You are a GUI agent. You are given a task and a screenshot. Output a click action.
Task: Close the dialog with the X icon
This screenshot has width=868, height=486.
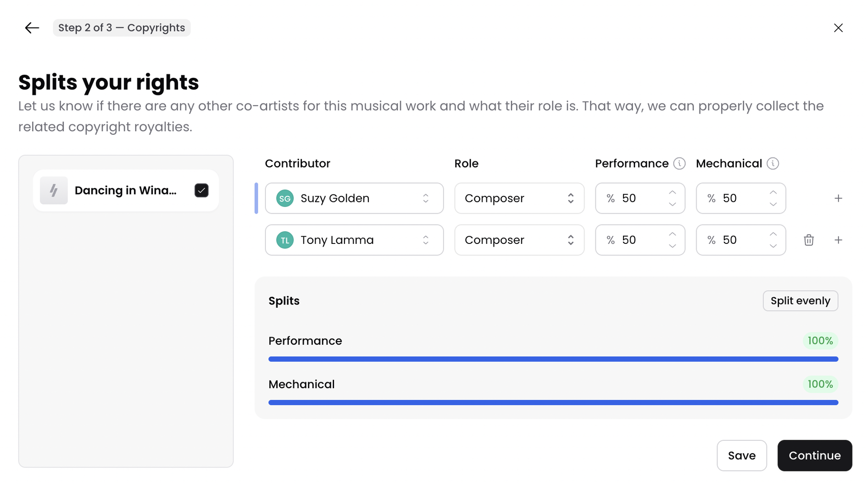[838, 28]
